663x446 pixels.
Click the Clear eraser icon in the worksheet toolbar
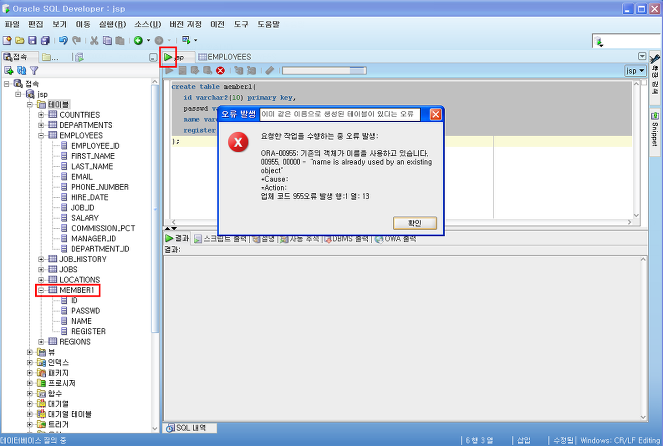(269, 70)
